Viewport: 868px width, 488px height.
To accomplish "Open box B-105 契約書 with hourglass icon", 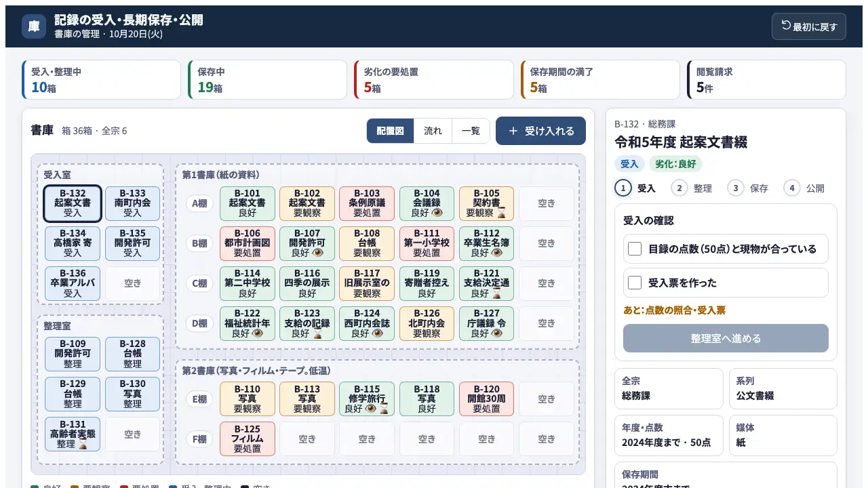I will tap(486, 203).
